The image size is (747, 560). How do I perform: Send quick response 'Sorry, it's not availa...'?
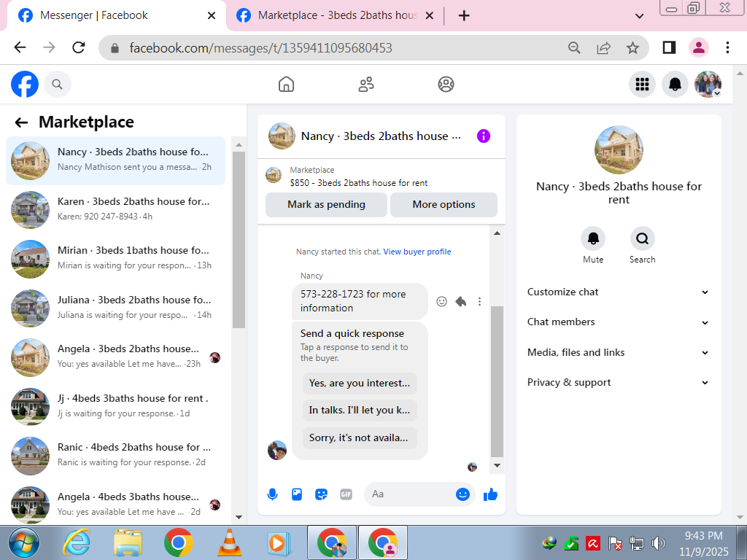[360, 438]
